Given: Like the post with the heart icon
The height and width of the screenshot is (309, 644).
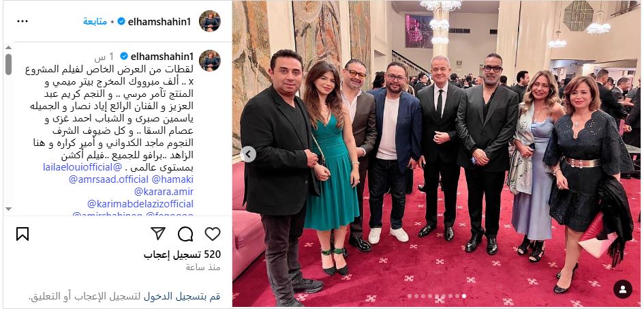Looking at the screenshot, I should pyautogui.click(x=213, y=234).
